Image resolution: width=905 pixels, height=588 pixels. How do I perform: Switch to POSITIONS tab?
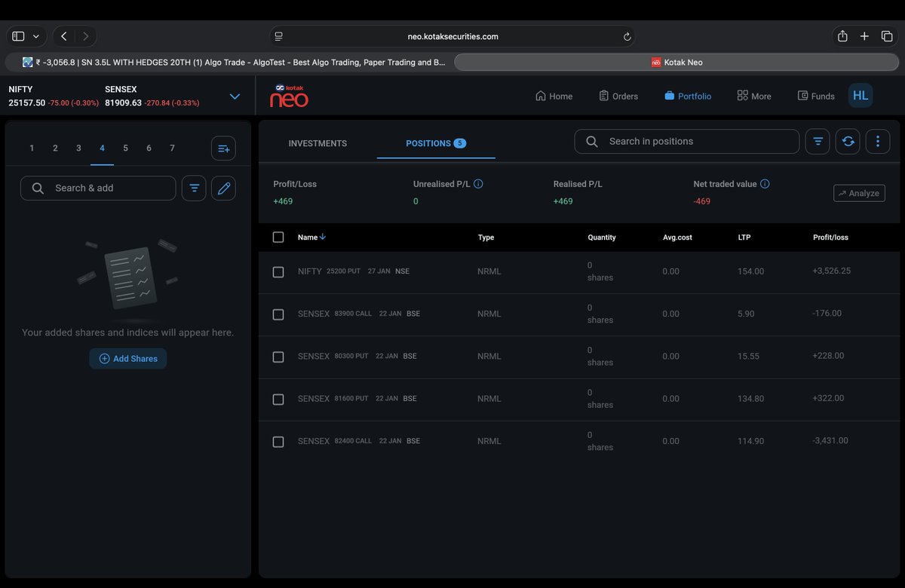click(x=436, y=143)
